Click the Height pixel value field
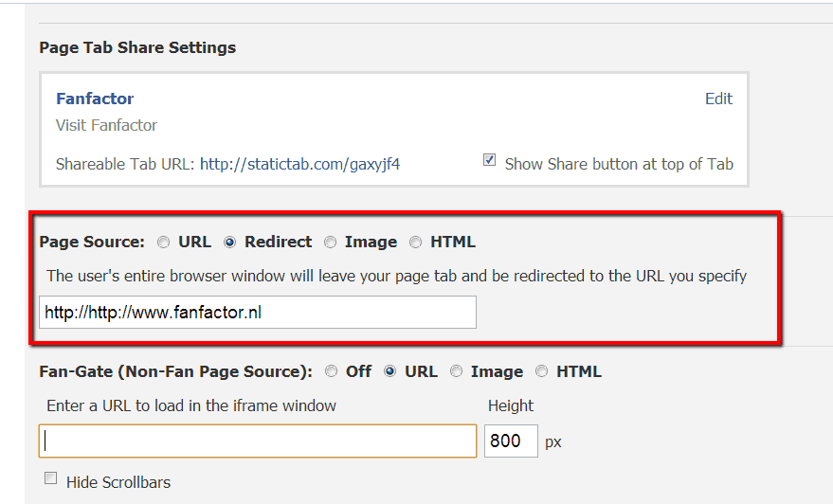This screenshot has height=504, width=833. [x=511, y=441]
